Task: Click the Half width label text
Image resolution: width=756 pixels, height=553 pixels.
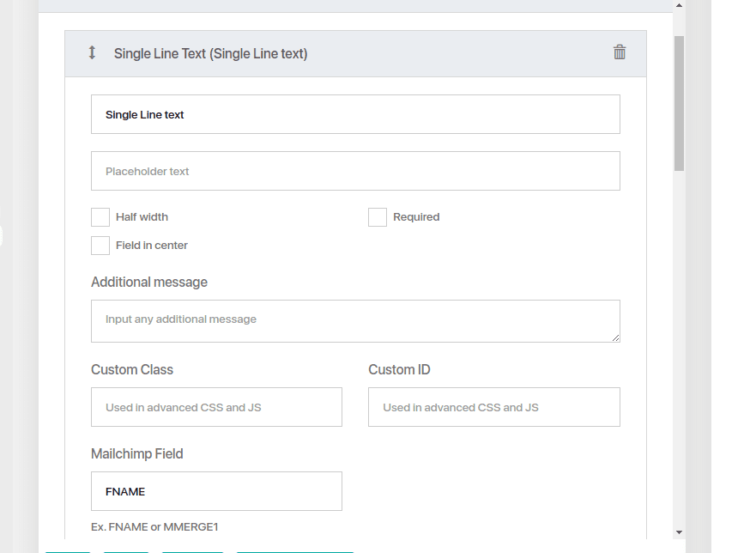Action: (142, 217)
